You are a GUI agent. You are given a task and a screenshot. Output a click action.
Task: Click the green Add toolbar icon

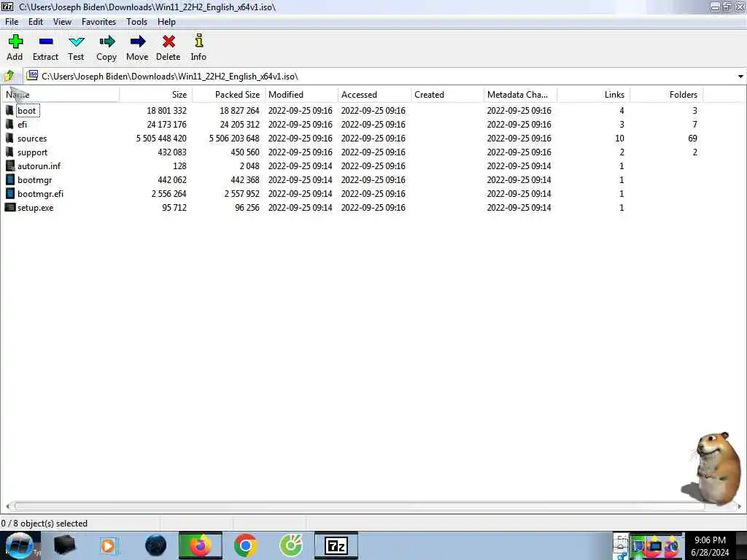15,42
